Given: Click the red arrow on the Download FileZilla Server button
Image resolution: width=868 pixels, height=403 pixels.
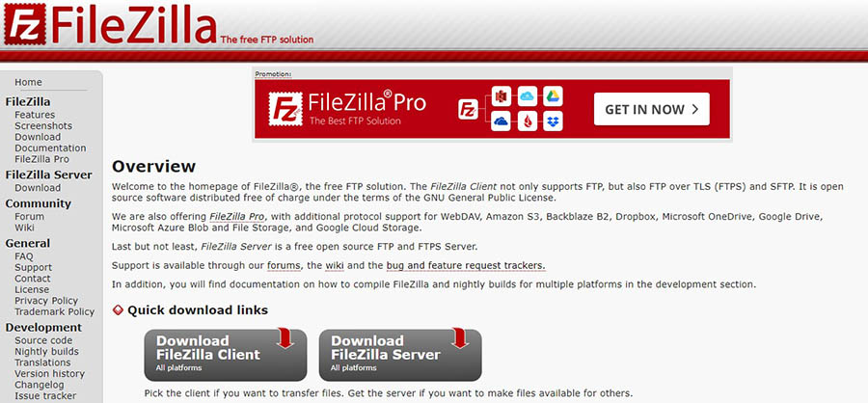Looking at the screenshot, I should pos(461,337).
